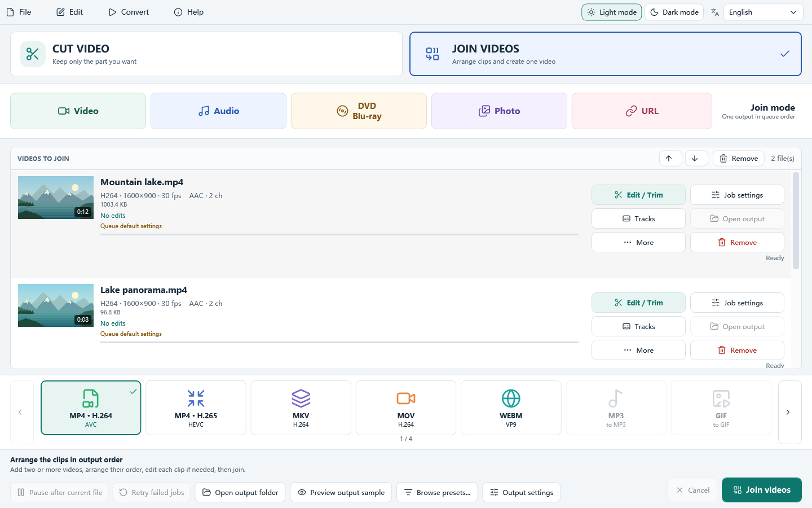Choose the MKV H.264 output format
This screenshot has width=812, height=508.
[301, 408]
